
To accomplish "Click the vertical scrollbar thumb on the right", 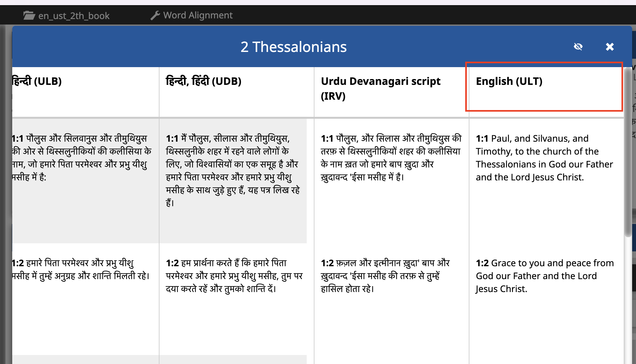I will click(628, 152).
